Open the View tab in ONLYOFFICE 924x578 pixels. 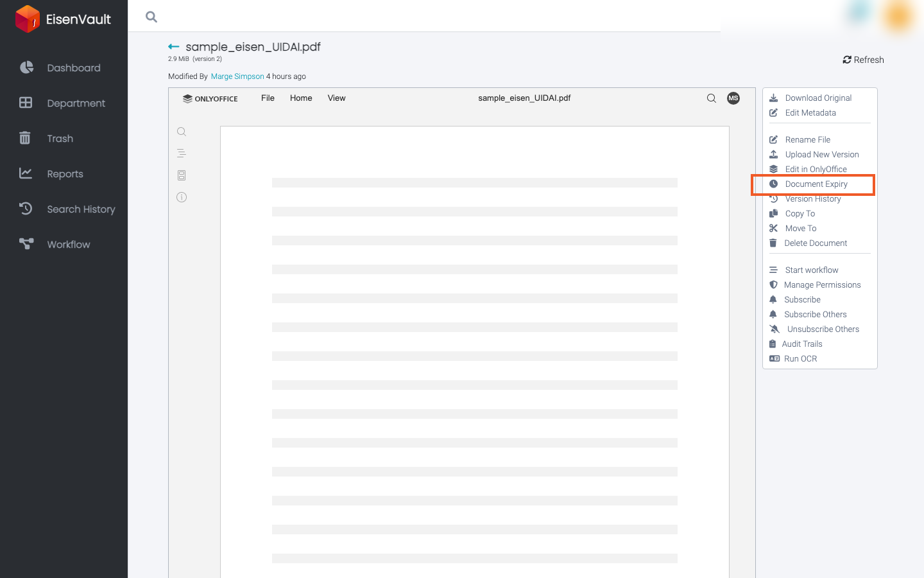pos(337,98)
